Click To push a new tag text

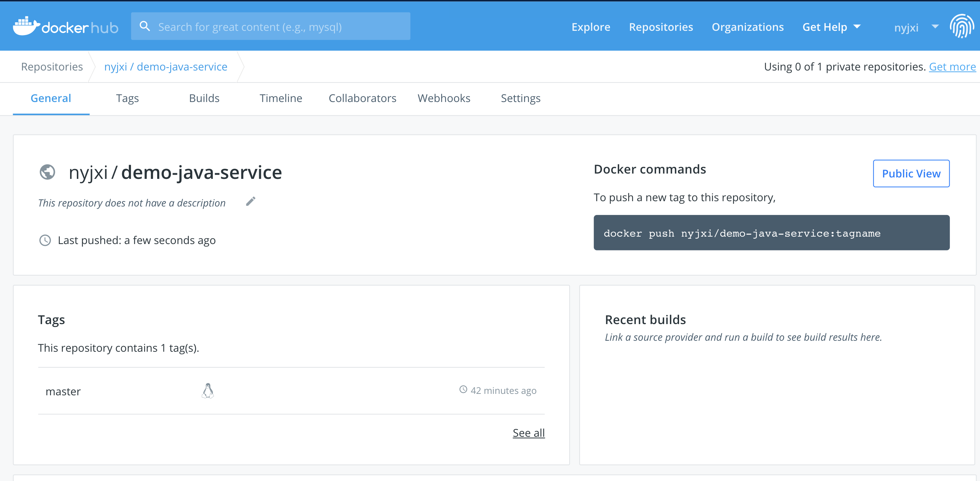(x=684, y=198)
